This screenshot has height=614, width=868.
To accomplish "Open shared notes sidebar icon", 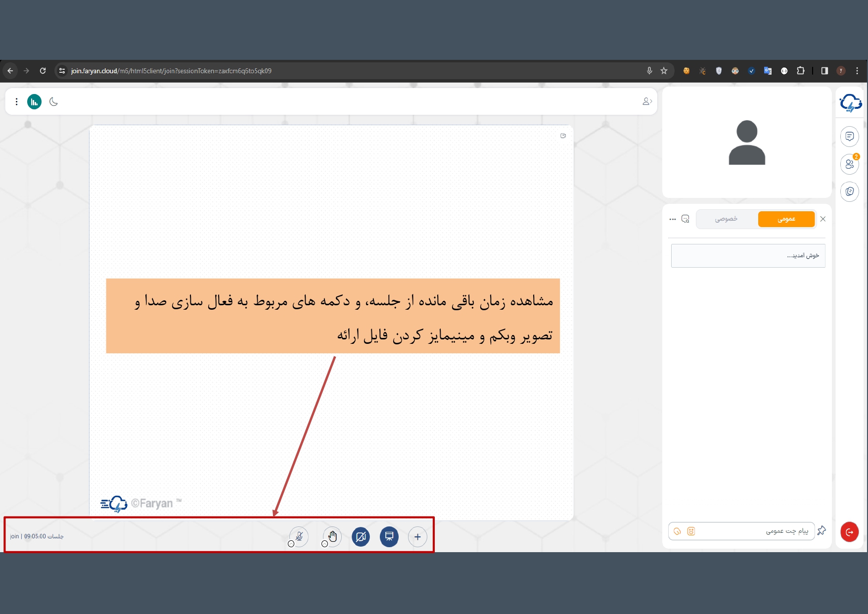I will click(x=849, y=191).
